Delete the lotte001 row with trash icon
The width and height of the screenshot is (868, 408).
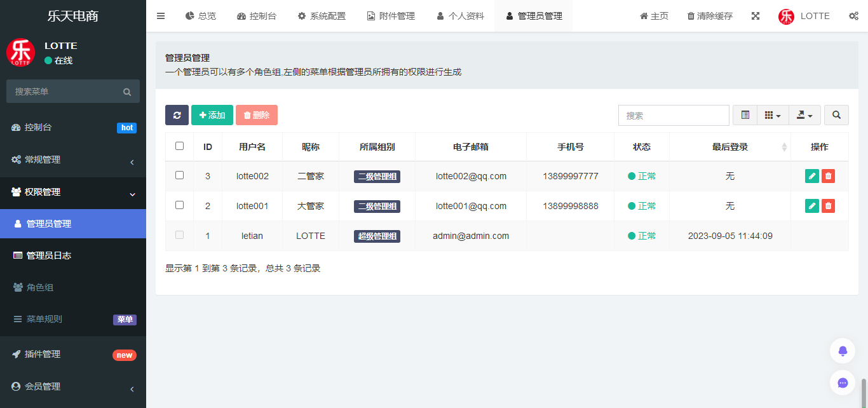tap(828, 206)
